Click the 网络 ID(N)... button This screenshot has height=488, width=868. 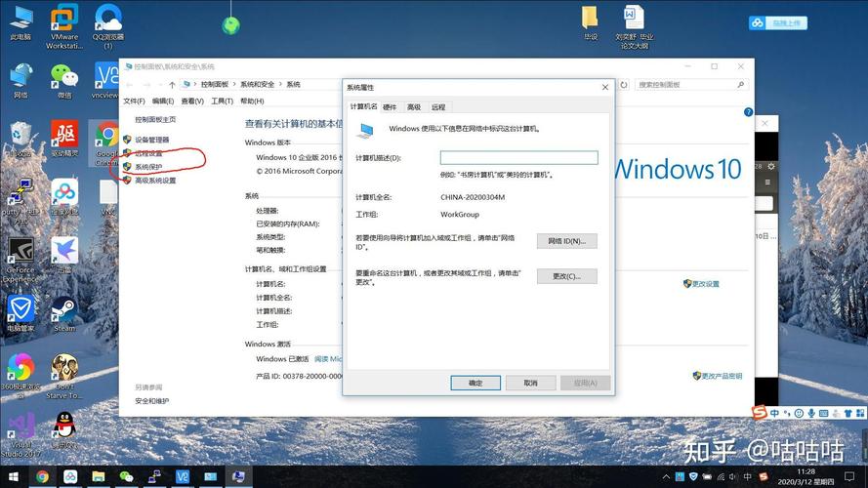(x=567, y=241)
